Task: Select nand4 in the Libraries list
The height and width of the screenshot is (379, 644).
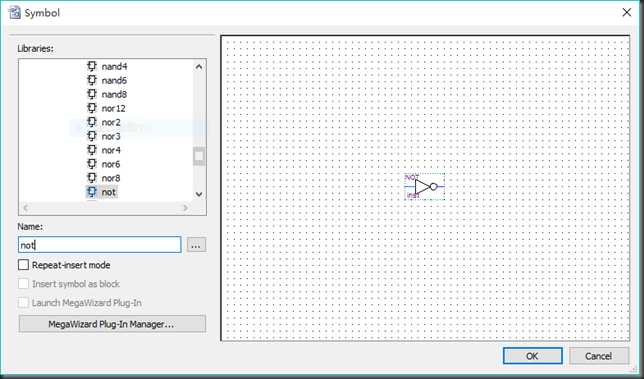Action: coord(114,67)
